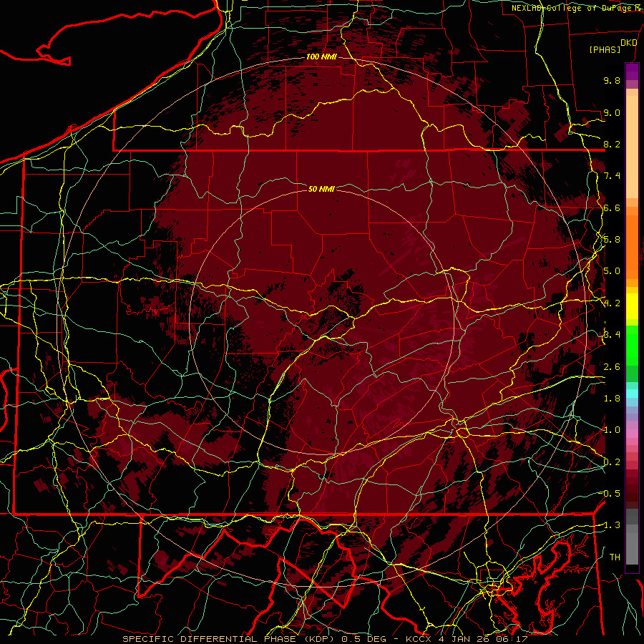The width and height of the screenshot is (644, 644).
Task: Select the pink band in the color bar
Action: pyautogui.click(x=632, y=434)
